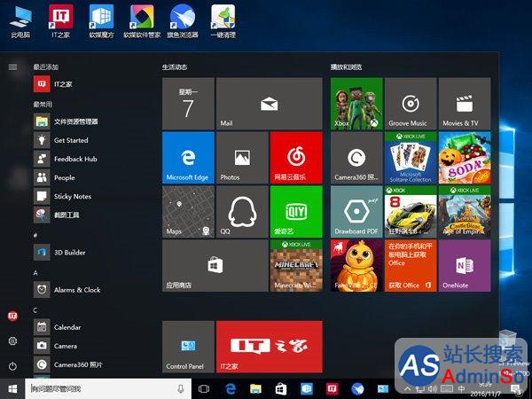Open the Microsoft Edge tile
The image size is (532, 399).
pyautogui.click(x=188, y=158)
